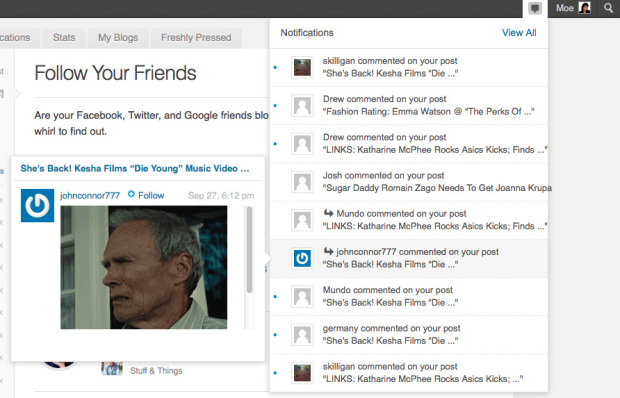Select johnconnor777's comment notification
The width and height of the screenshot is (620, 398).
(409, 258)
